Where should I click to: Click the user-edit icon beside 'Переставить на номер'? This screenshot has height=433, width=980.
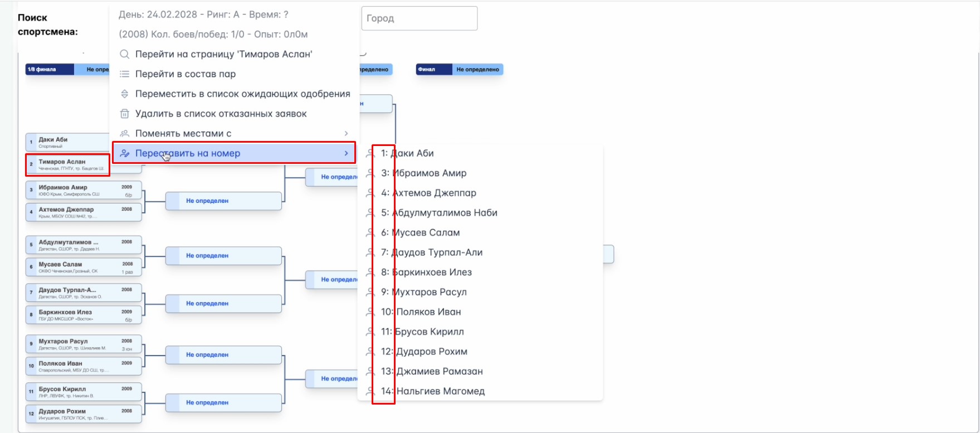click(125, 153)
